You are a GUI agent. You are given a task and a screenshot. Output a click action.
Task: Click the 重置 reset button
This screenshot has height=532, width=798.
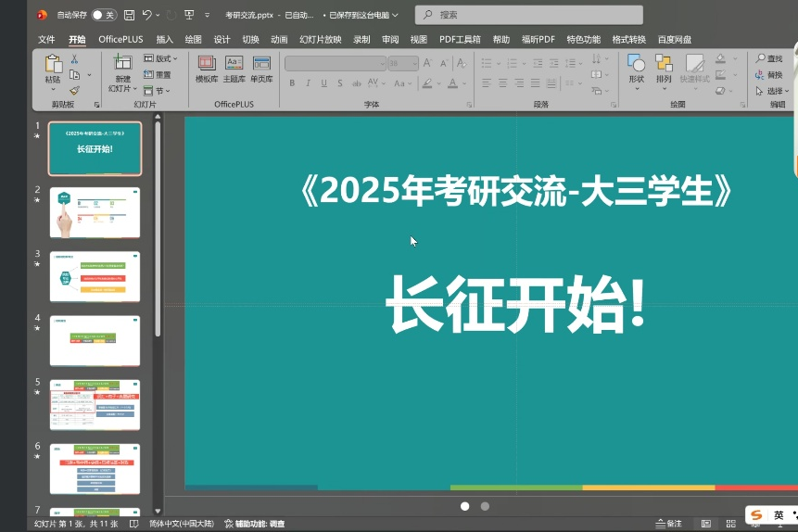point(158,74)
